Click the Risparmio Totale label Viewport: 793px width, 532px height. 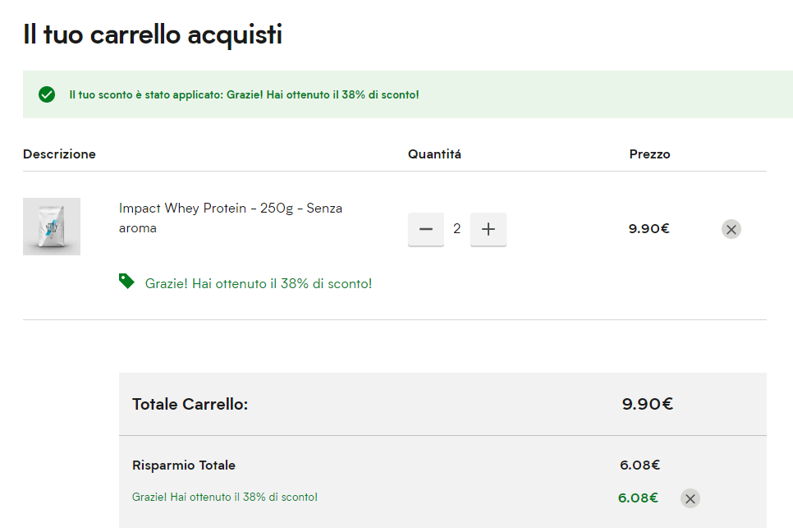[x=184, y=465]
